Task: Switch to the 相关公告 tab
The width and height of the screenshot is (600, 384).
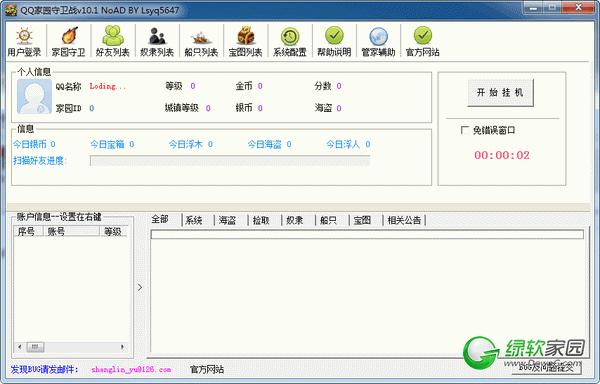Action: 404,220
